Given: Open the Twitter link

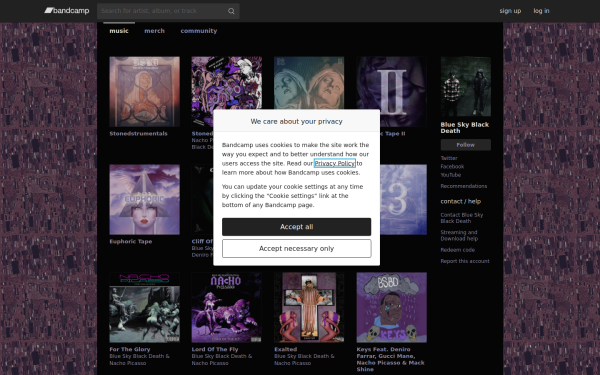Looking at the screenshot, I should coord(449,158).
